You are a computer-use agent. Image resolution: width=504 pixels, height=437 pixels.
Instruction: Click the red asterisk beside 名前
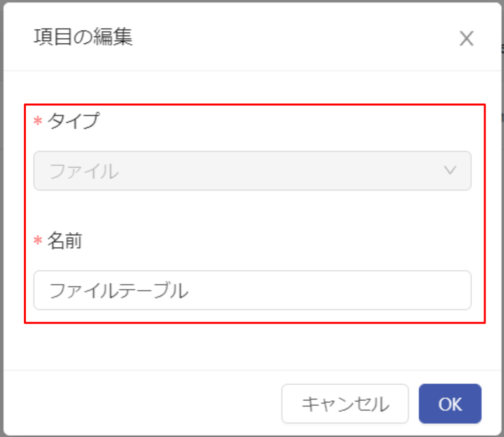38,240
